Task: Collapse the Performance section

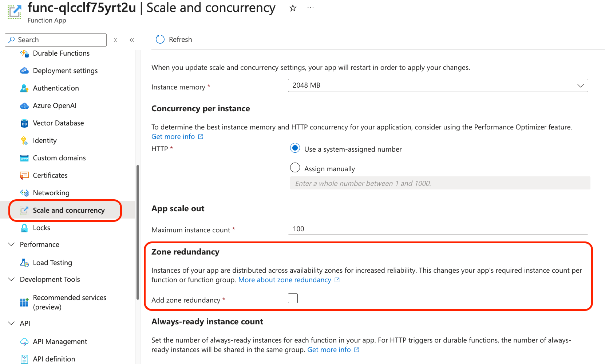Action: pyautogui.click(x=12, y=244)
